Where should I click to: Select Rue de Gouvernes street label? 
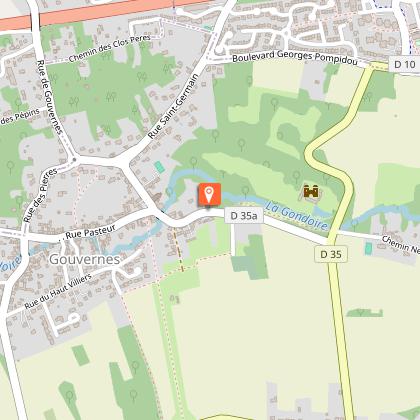click(49, 97)
